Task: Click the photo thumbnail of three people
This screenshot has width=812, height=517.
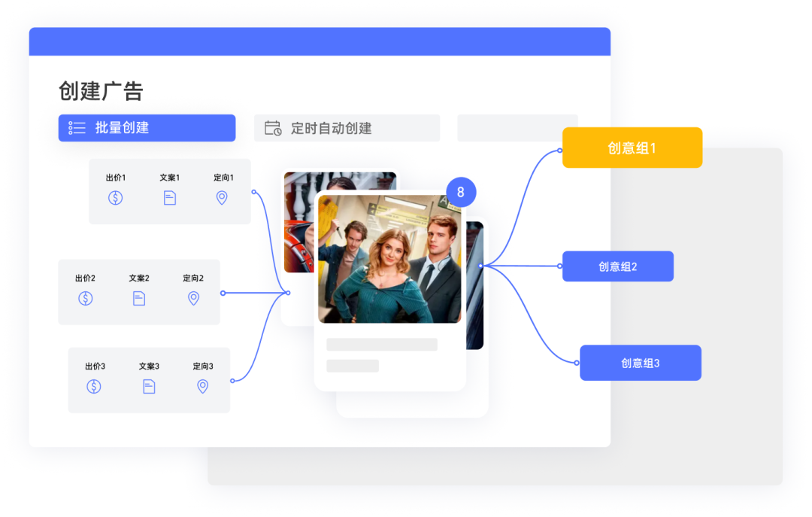Action: point(389,260)
